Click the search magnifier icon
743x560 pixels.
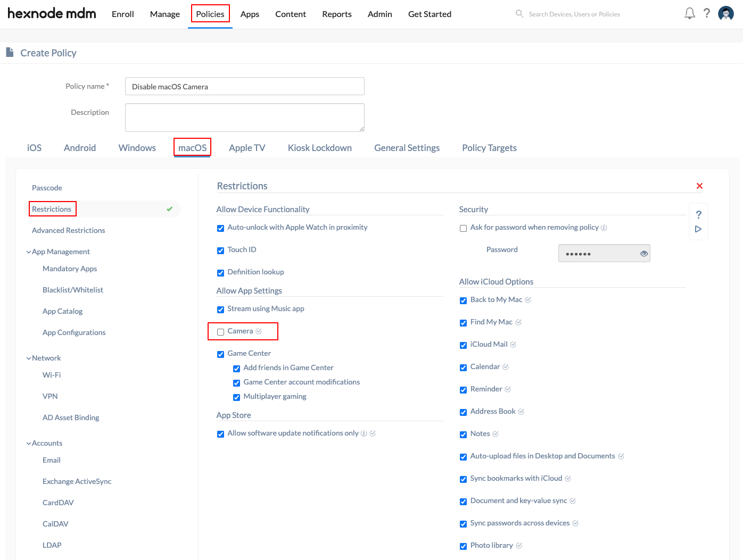[519, 14]
